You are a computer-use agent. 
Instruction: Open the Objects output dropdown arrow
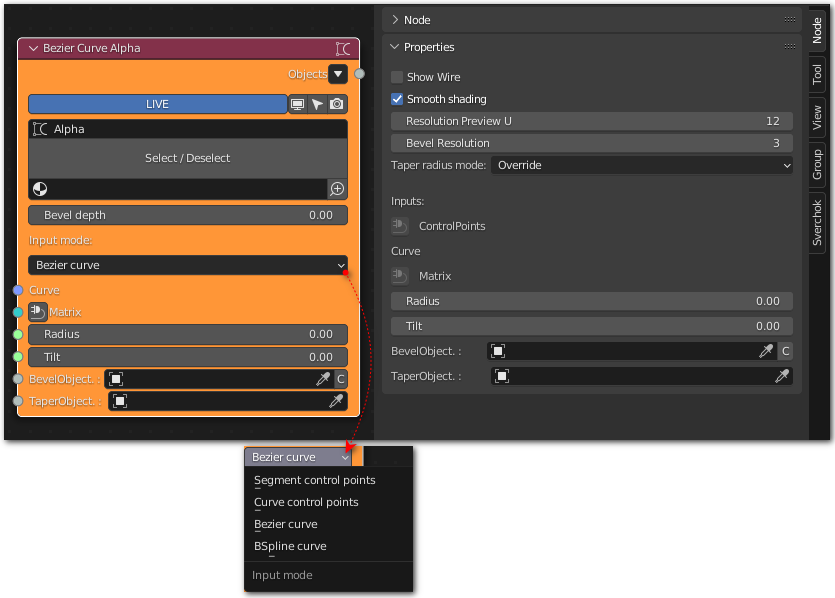338,74
